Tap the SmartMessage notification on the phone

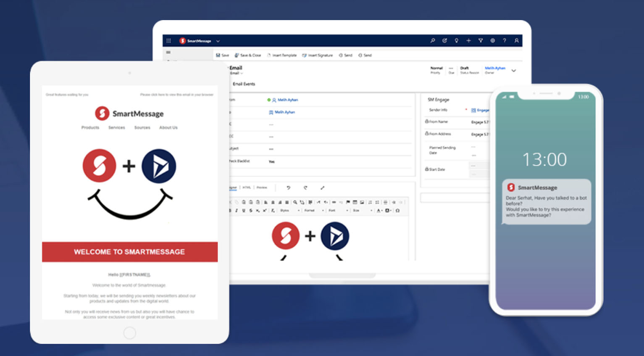[547, 201]
